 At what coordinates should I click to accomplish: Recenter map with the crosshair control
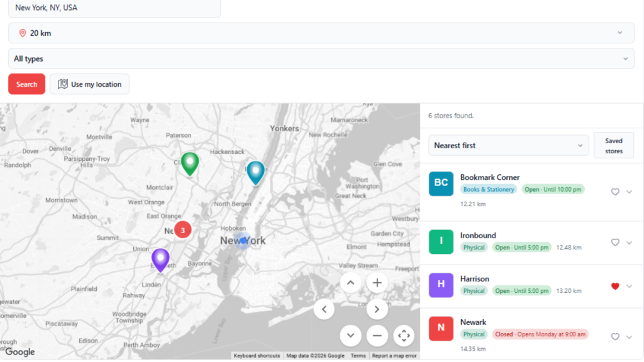tap(404, 336)
